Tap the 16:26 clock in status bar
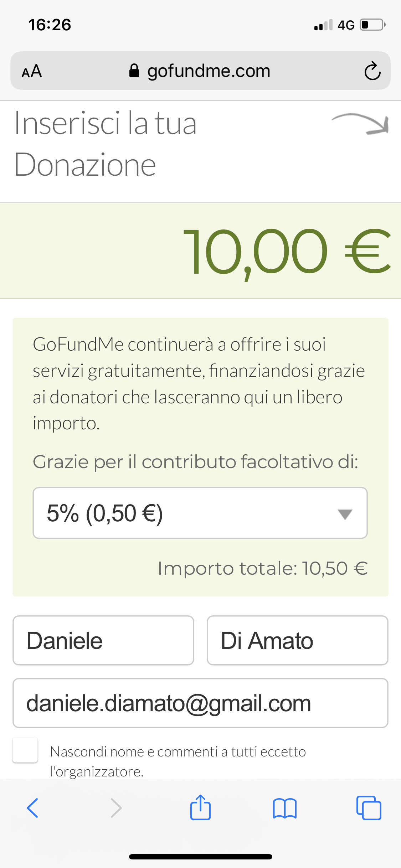 pyautogui.click(x=50, y=25)
